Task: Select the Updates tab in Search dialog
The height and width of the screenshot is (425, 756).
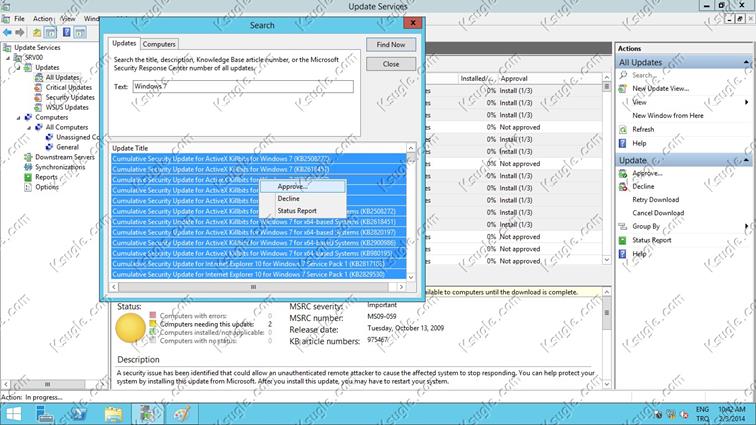Action: pos(124,43)
